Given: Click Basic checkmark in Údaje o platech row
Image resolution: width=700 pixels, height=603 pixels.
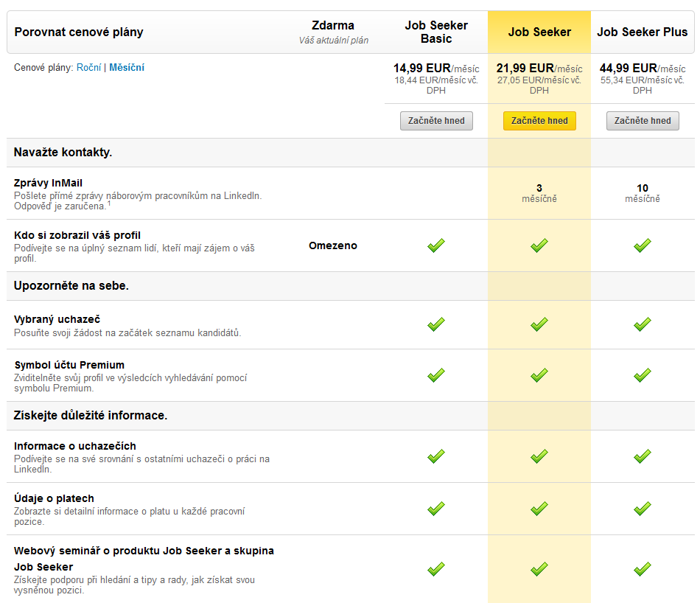Looking at the screenshot, I should pos(436,509).
